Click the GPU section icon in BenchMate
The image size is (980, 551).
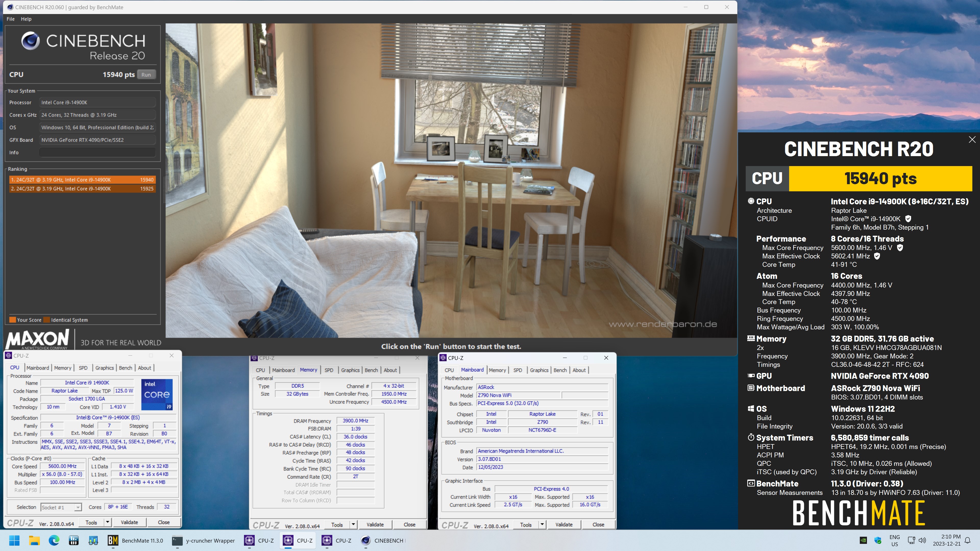[751, 376]
